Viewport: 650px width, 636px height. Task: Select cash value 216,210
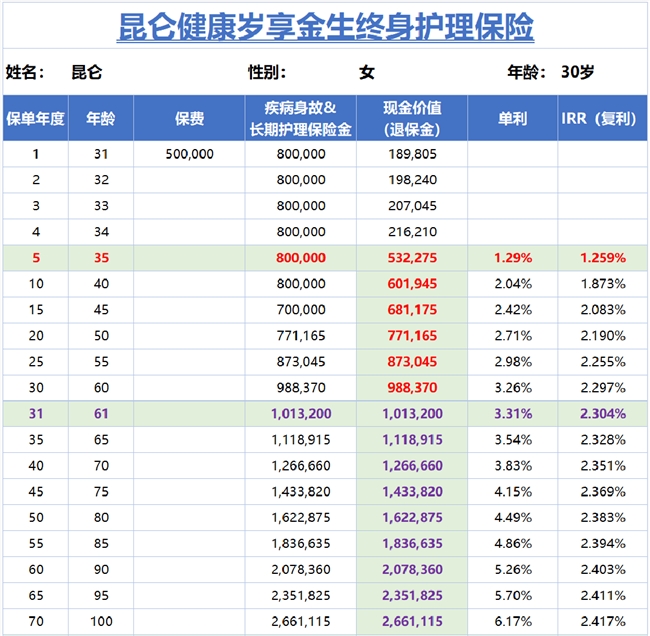tap(412, 232)
